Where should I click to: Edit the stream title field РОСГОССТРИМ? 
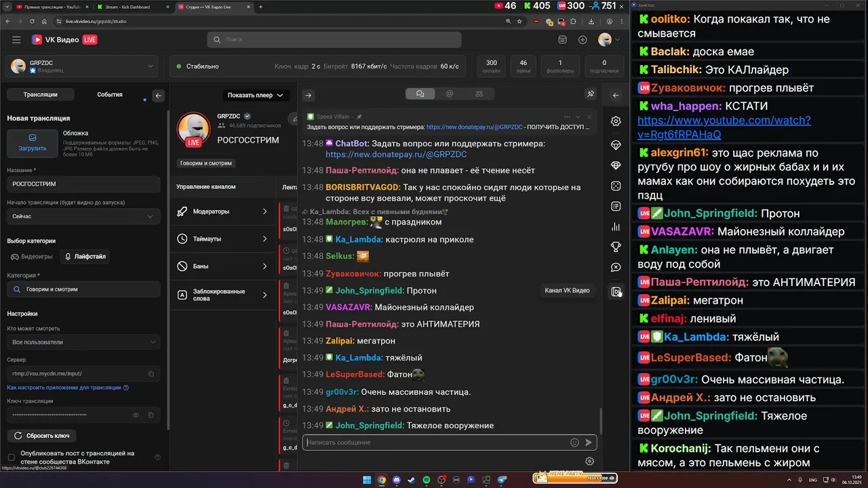tap(83, 184)
